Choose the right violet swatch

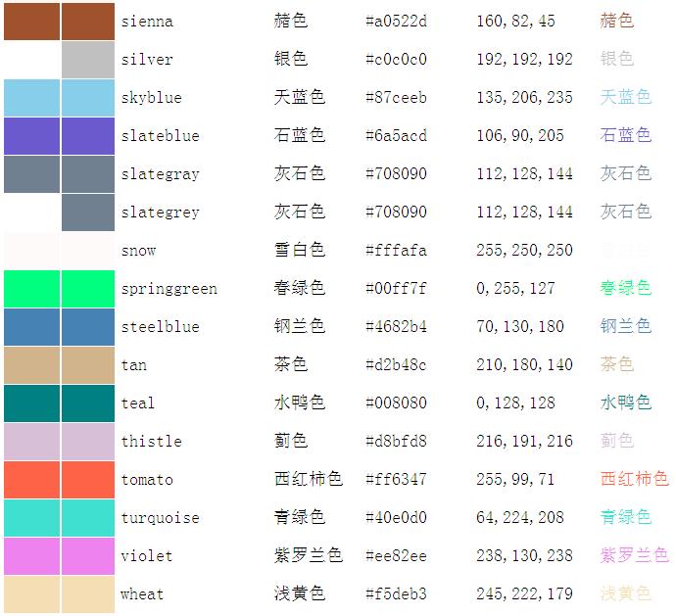[x=88, y=556]
